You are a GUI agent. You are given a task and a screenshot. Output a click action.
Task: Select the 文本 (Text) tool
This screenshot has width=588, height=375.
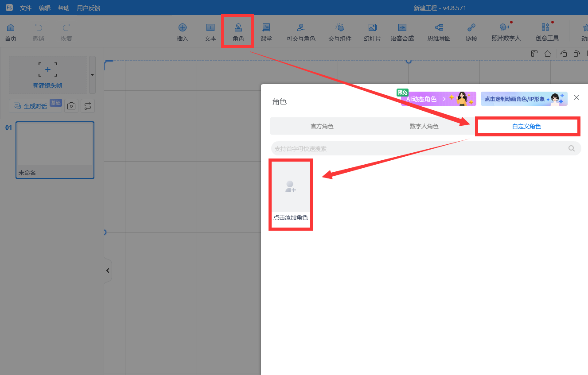coord(210,32)
